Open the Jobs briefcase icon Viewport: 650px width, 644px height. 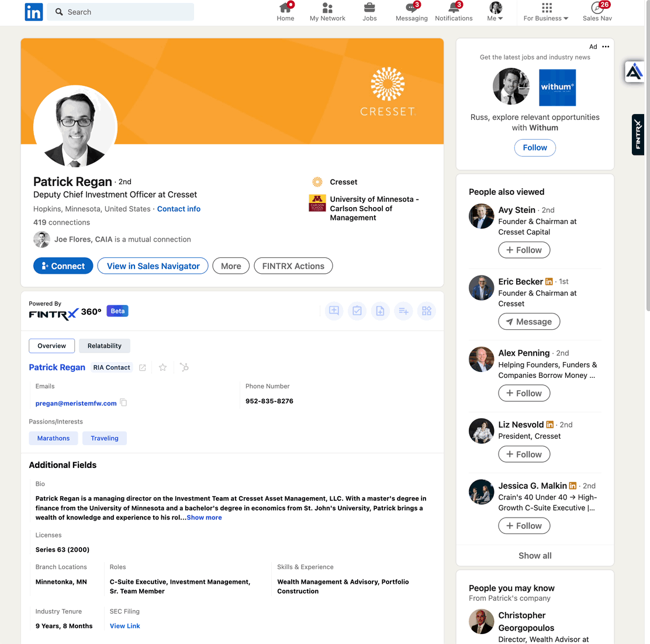[x=369, y=8]
